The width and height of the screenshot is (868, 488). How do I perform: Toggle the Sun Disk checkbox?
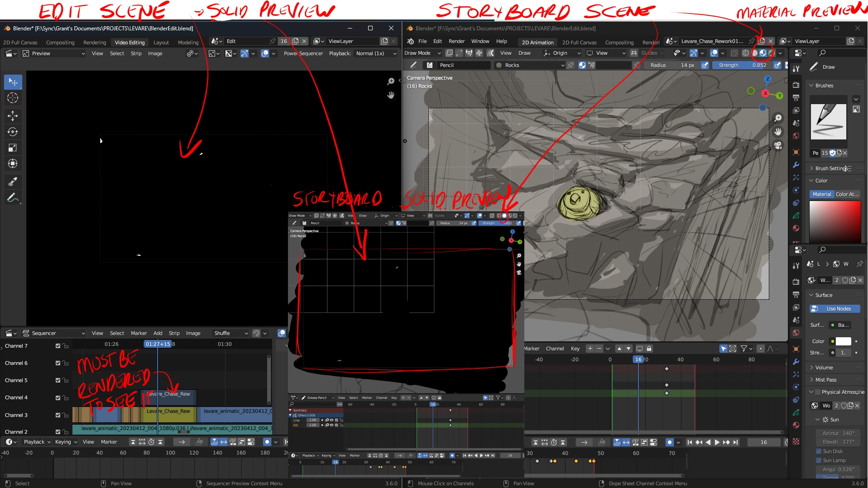[x=819, y=451]
